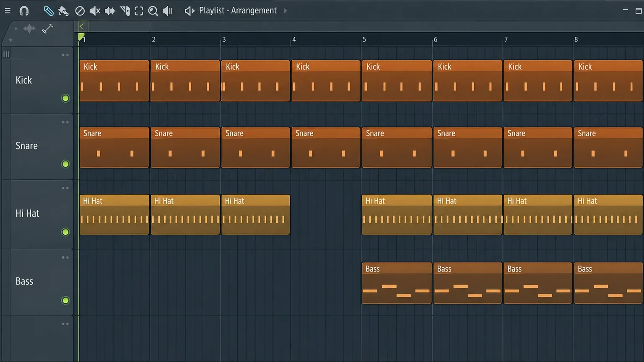Image resolution: width=644 pixels, height=362 pixels.
Task: Select the Bass clip at bar 6
Action: point(467,283)
